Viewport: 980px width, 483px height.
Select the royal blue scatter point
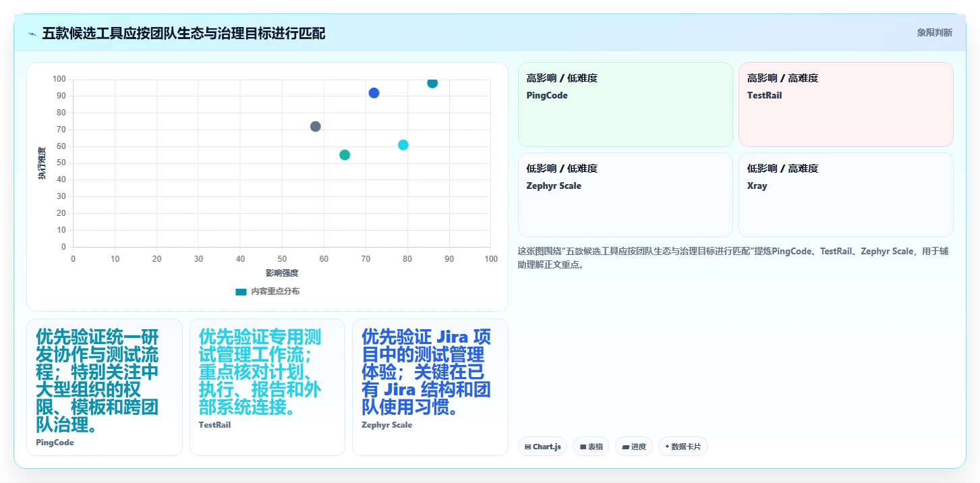coord(374,93)
